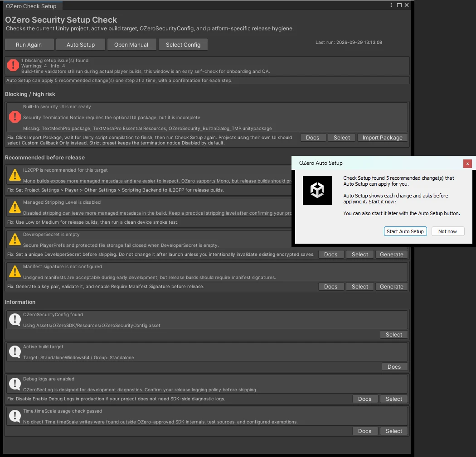The image size is (476, 457).
Task: Click 'Built-In security UI is not ready' title
Action: (57, 107)
